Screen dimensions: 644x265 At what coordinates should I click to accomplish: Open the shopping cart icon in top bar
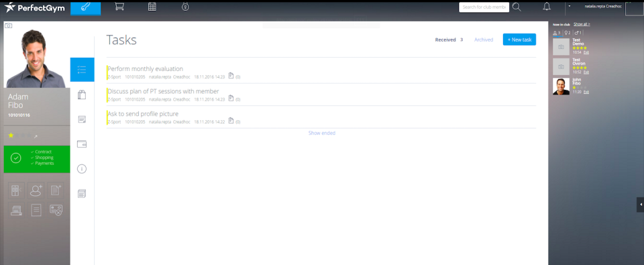pyautogui.click(x=119, y=7)
